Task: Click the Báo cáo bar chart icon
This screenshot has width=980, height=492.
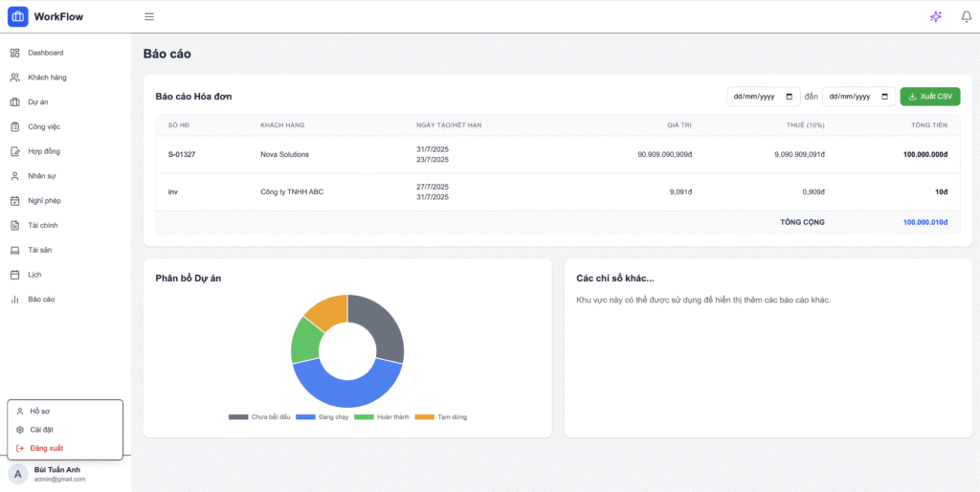Action: point(14,300)
